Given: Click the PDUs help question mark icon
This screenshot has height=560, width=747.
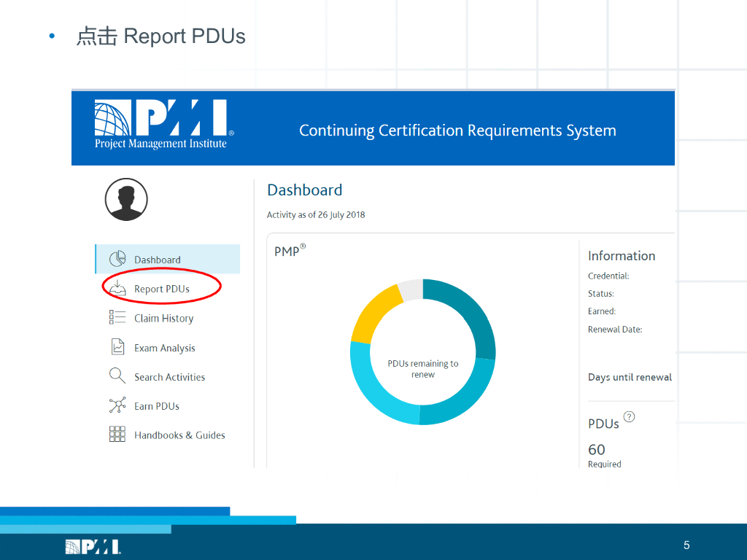Looking at the screenshot, I should [629, 417].
